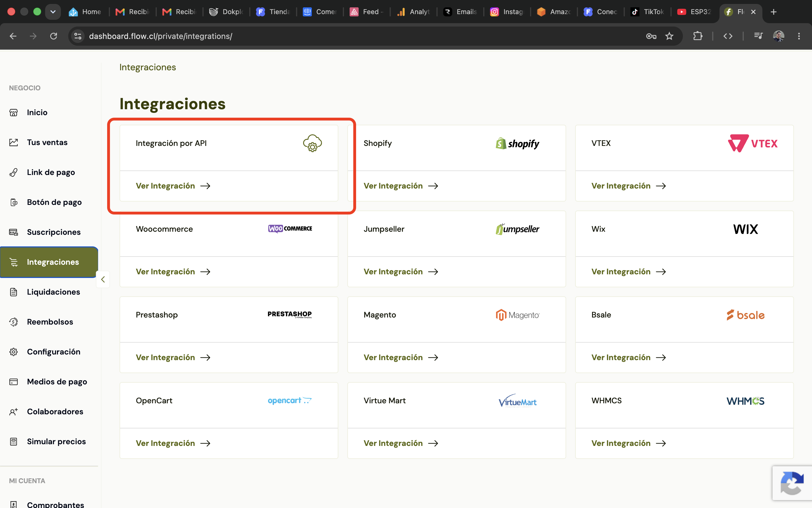View site information icon in address bar

[78, 36]
